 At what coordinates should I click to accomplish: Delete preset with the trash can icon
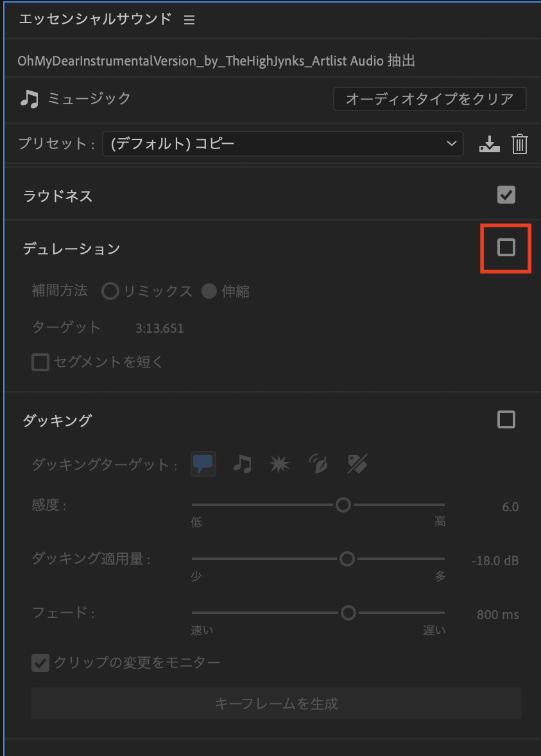520,144
